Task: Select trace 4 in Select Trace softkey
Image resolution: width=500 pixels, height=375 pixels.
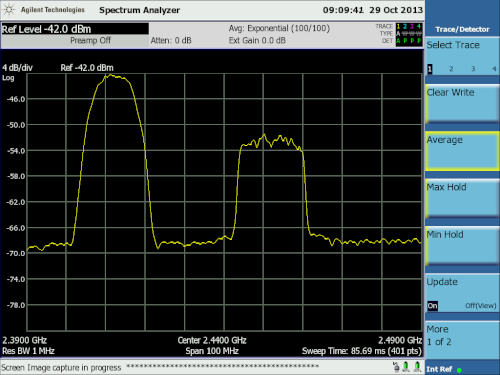Action: click(494, 69)
